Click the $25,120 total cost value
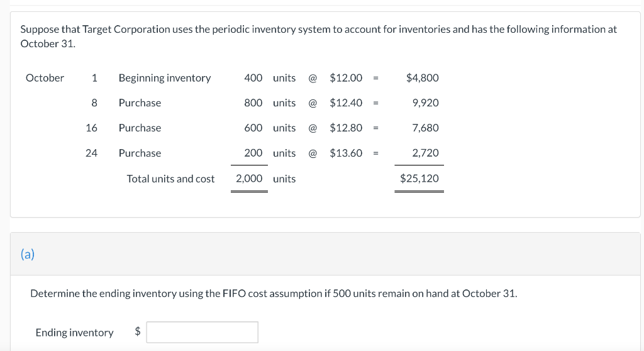Image resolution: width=644 pixels, height=351 pixels. pos(419,179)
